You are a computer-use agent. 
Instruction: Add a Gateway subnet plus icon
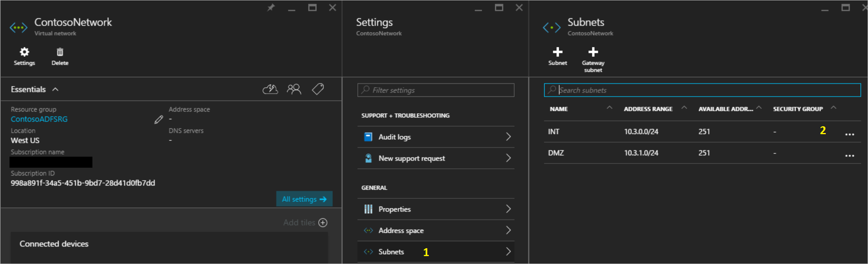[593, 52]
